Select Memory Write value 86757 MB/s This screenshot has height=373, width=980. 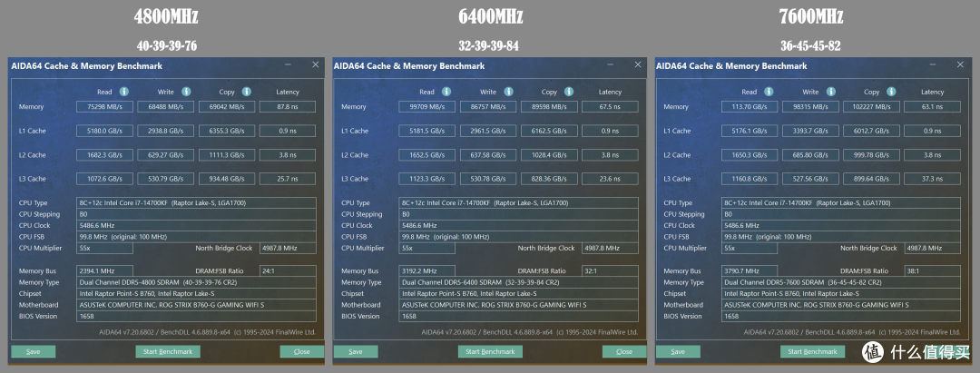tap(488, 107)
